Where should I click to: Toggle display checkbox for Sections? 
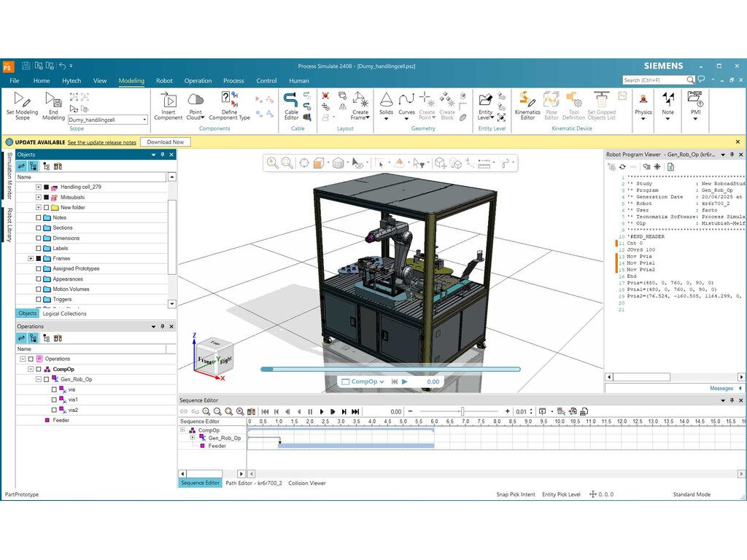point(39,227)
